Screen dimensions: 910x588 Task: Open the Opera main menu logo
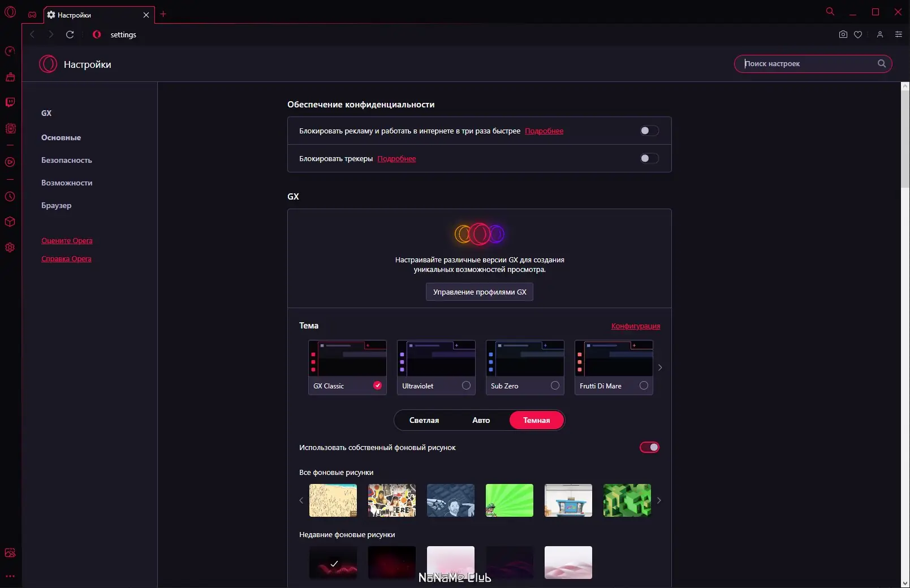pyautogui.click(x=10, y=12)
